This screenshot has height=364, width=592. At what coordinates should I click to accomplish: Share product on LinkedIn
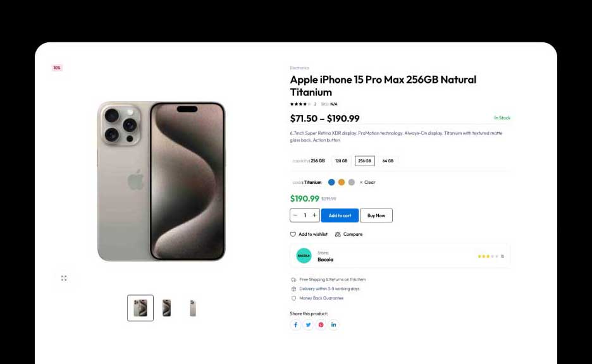coord(333,325)
